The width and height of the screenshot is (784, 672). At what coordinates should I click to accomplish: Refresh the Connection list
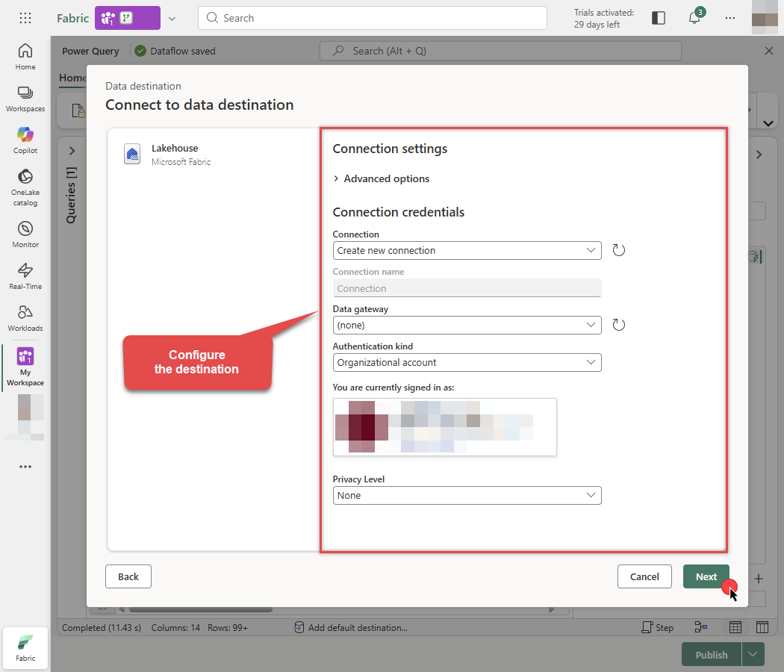click(618, 250)
